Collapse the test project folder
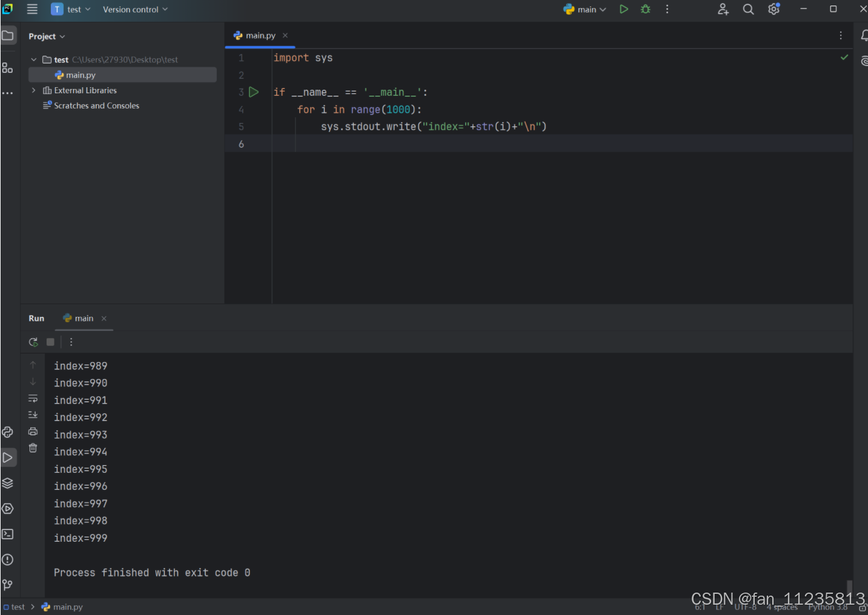The image size is (868, 615). coord(34,59)
